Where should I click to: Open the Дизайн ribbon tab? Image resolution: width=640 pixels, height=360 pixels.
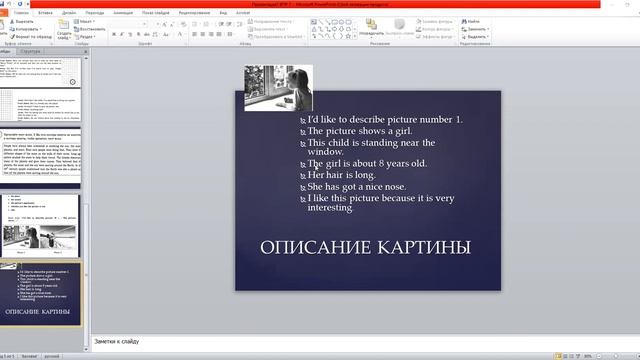[x=69, y=13]
